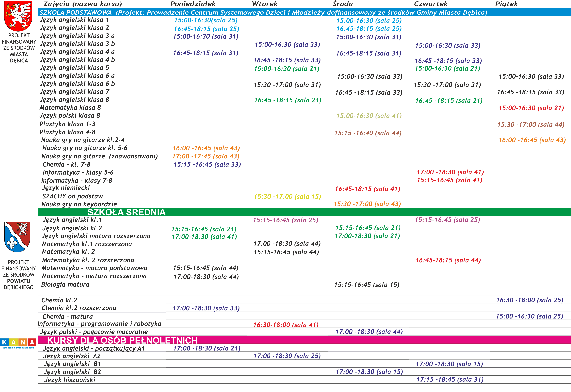Select the 'Język angielski B2' label
The height and width of the screenshot is (392, 571).
tap(72, 372)
